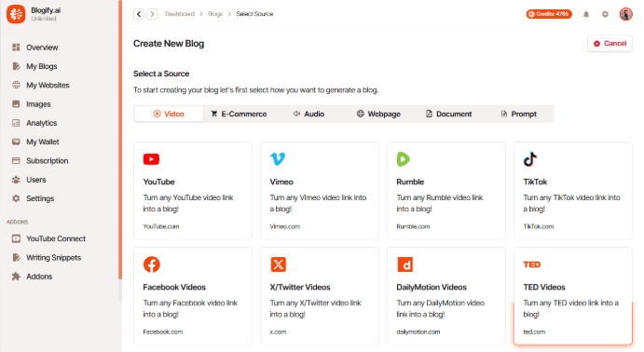This screenshot has width=644, height=352.
Task: Click the Rumble.com text
Action: tap(413, 226)
